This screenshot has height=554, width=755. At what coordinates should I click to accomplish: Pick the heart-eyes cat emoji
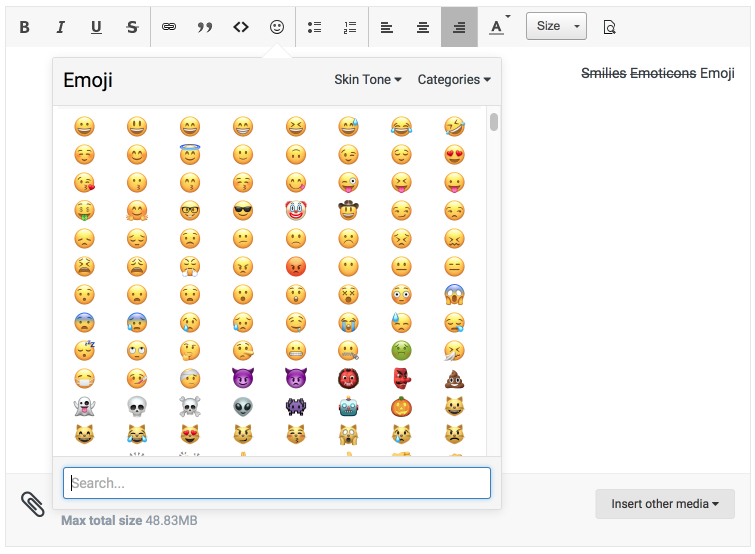click(x=190, y=434)
